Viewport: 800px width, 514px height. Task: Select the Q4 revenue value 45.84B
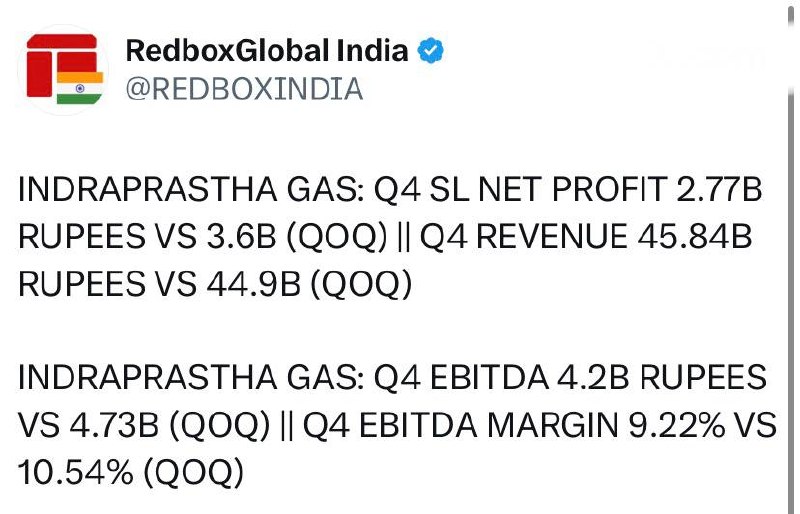(x=695, y=236)
